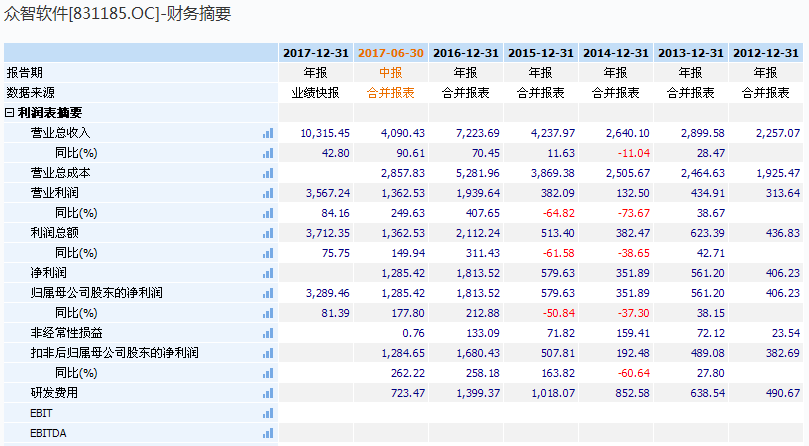Select the 2017-12-31 column header
The width and height of the screenshot is (809, 446).
point(316,53)
